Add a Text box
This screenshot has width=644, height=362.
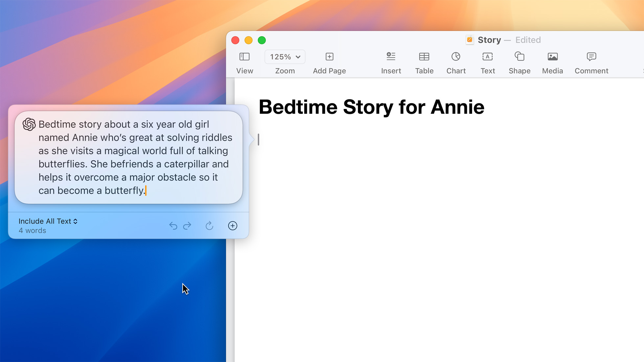tap(487, 62)
